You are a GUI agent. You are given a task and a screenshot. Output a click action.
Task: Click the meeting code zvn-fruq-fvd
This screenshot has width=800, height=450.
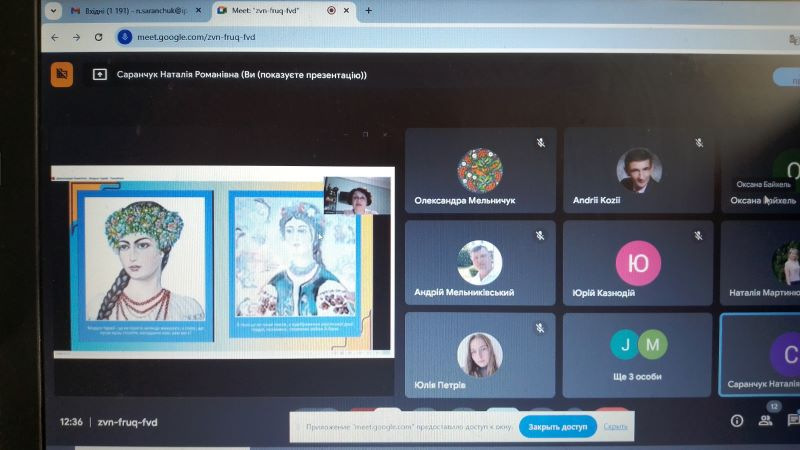point(128,422)
